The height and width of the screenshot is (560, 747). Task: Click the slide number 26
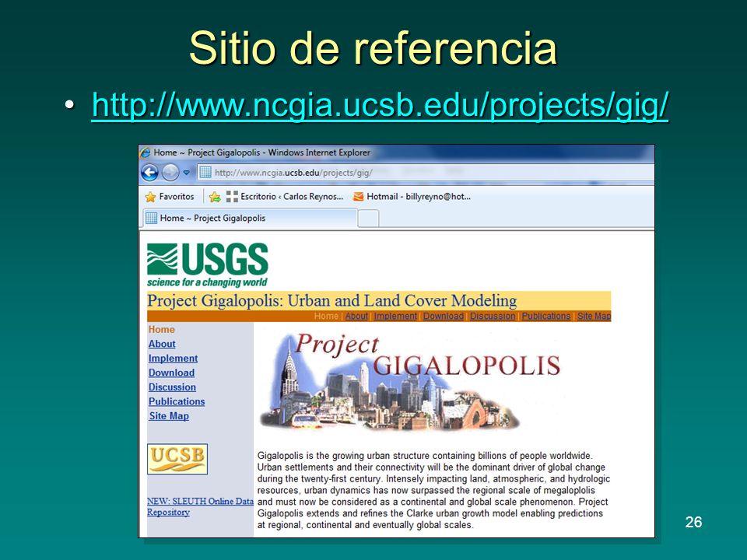pyautogui.click(x=693, y=522)
